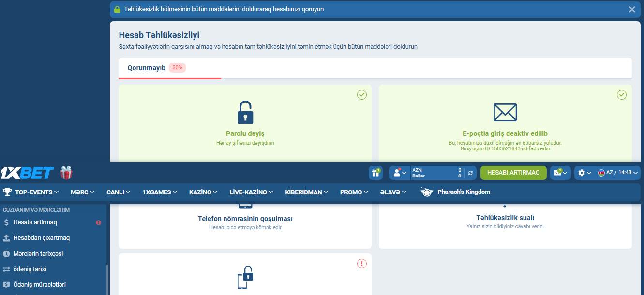644x295 pixels.
Task: Click green checkmark on Parolu dəyiş card
Action: [x=362, y=95]
